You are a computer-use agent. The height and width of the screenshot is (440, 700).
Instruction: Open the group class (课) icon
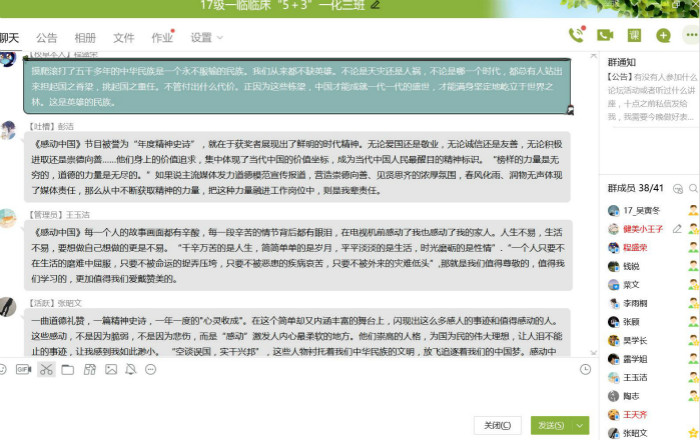[634, 35]
